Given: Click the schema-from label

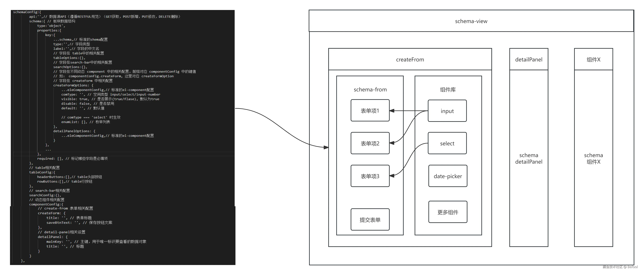Looking at the screenshot, I should tap(370, 90).
